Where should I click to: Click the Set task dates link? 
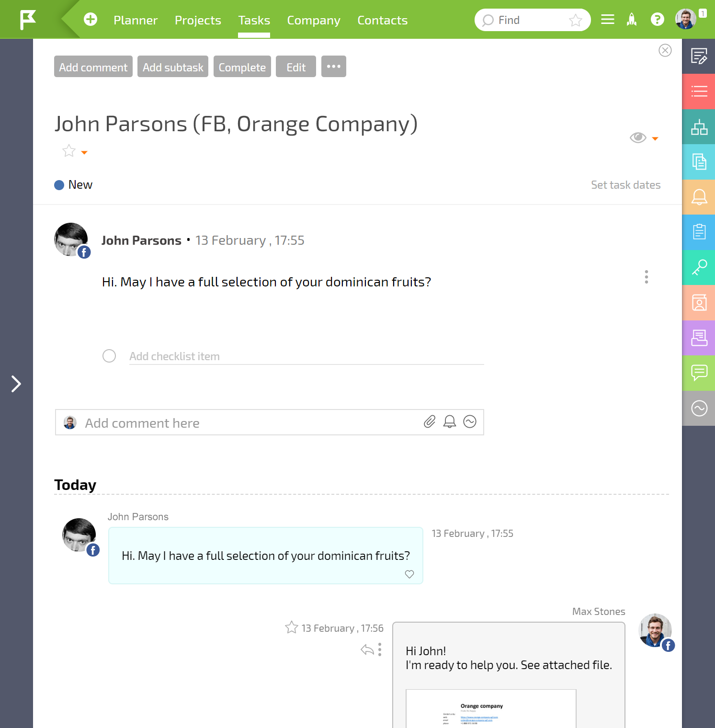pyautogui.click(x=626, y=185)
